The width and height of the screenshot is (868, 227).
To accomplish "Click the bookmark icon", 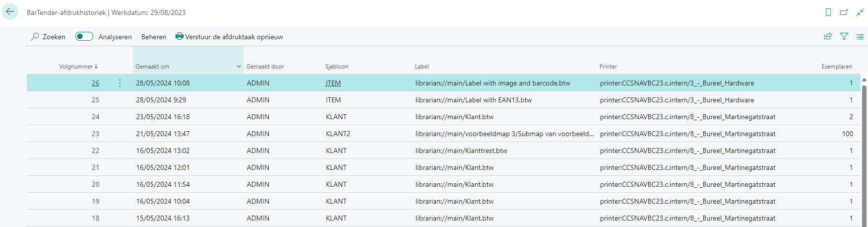I will pos(828,12).
